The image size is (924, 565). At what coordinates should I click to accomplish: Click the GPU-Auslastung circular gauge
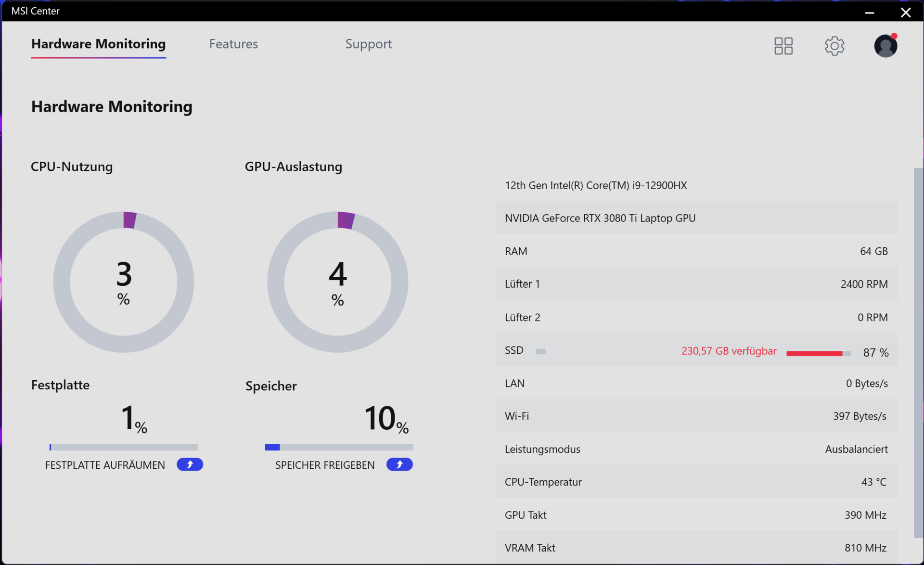(x=338, y=282)
